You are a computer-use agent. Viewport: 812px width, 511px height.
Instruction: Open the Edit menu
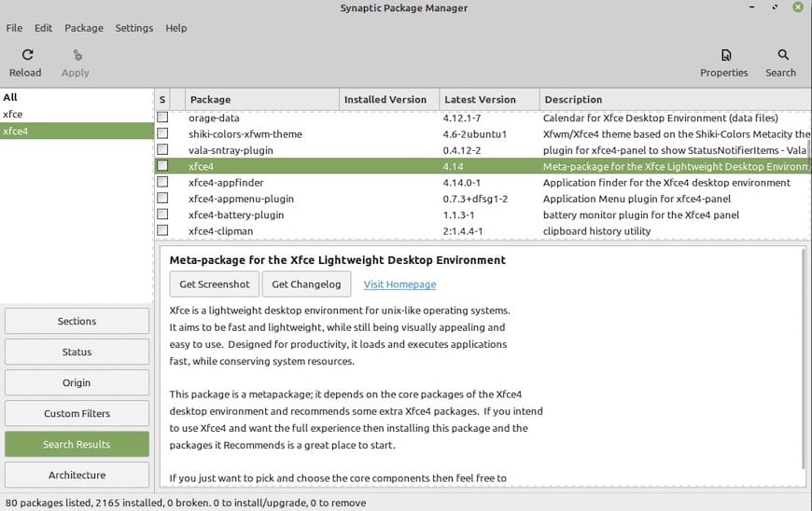click(44, 28)
